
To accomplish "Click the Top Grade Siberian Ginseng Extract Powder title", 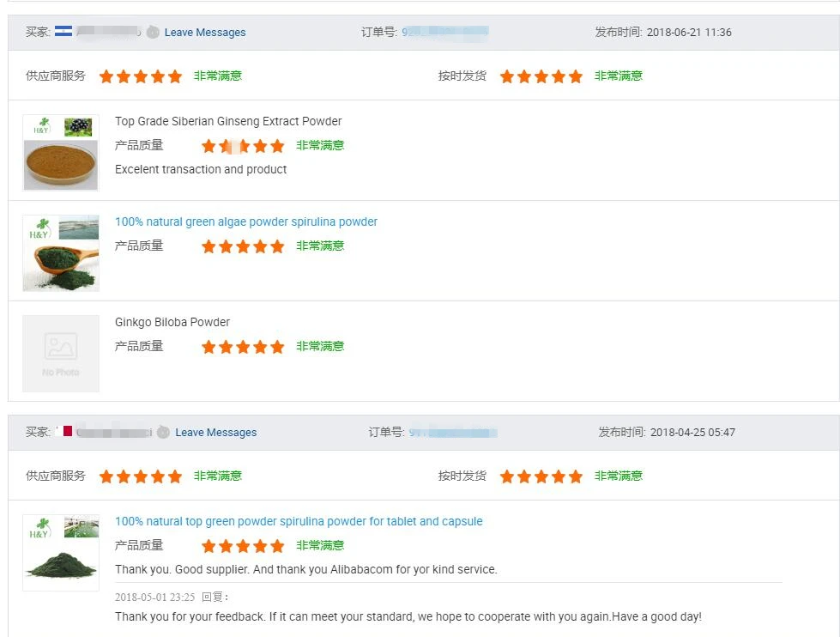I will coord(228,121).
